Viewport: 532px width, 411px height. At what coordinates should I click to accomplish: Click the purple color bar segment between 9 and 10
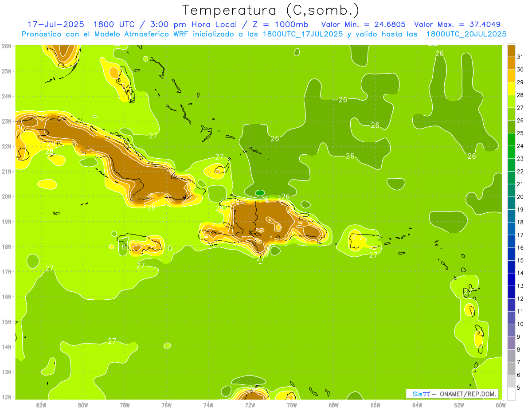511,330
